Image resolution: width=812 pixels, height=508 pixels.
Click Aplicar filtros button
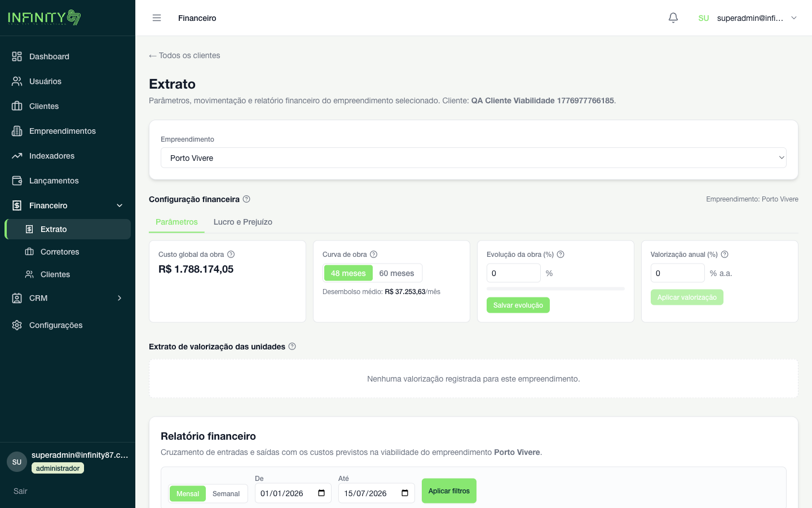pos(449,491)
